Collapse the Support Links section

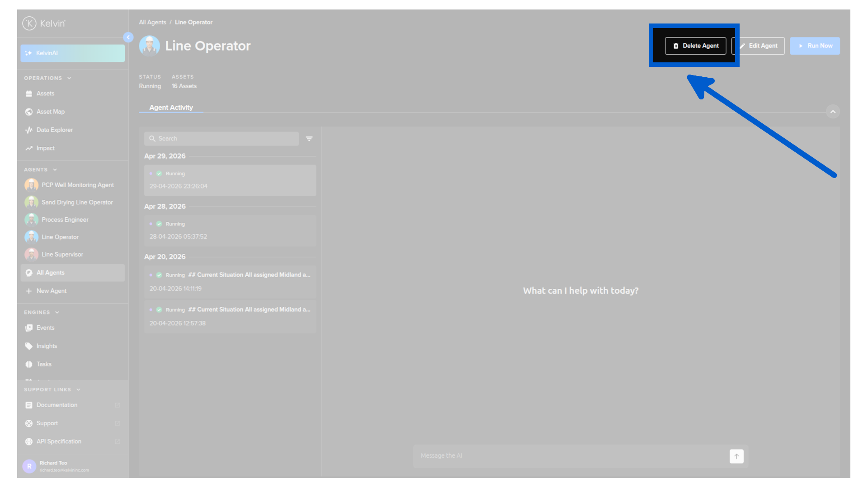click(78, 389)
